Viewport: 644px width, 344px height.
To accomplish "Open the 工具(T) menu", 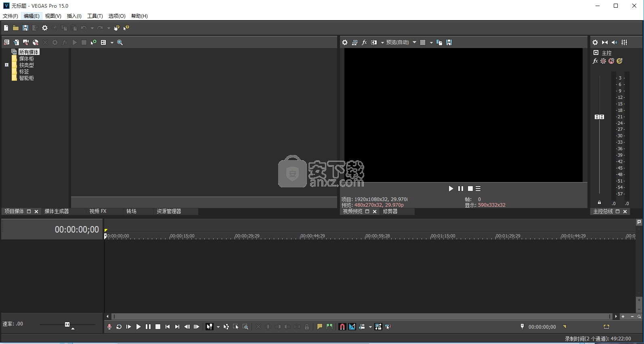I will click(95, 16).
